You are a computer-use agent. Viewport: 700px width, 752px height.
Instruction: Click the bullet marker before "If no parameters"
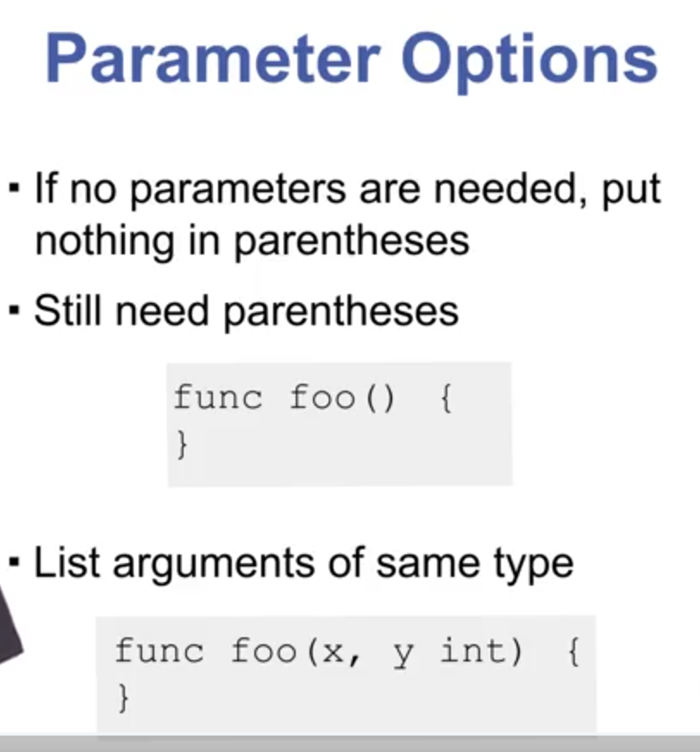point(15,188)
